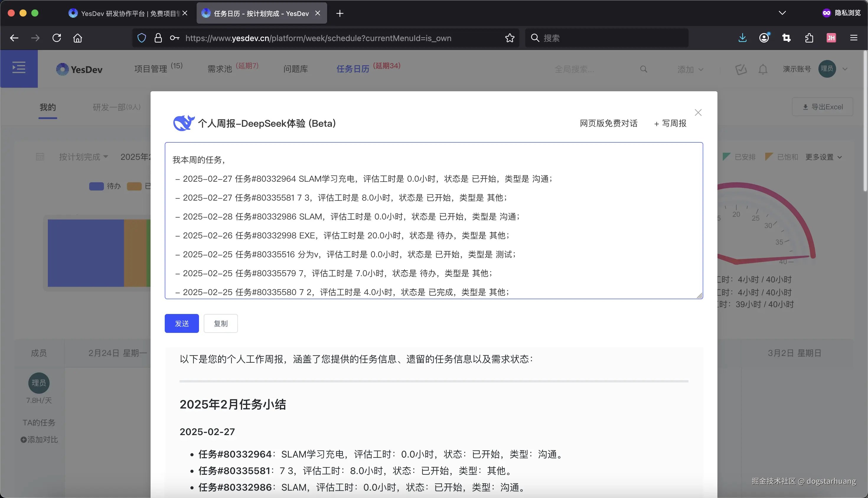Viewport: 868px width, 498px height.
Task: Click the 发送 button to send the report
Action: [x=182, y=323]
